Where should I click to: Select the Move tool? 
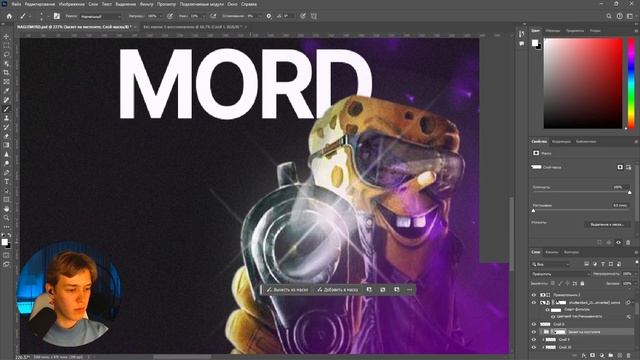(7, 36)
